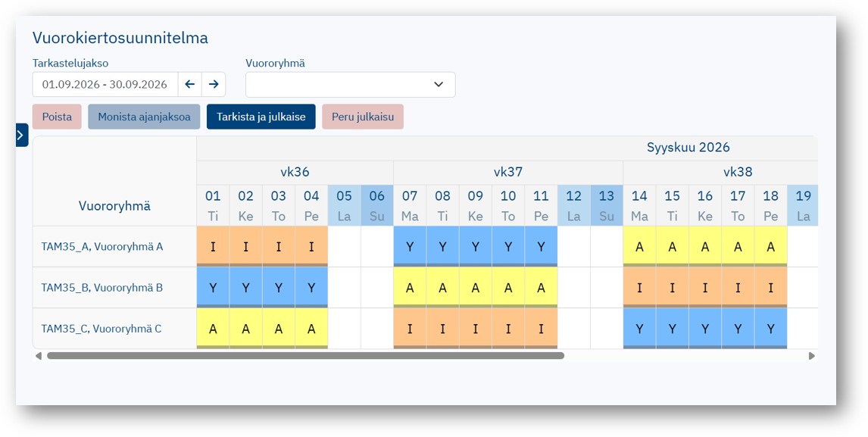Go to previous review period arrow

(x=190, y=84)
